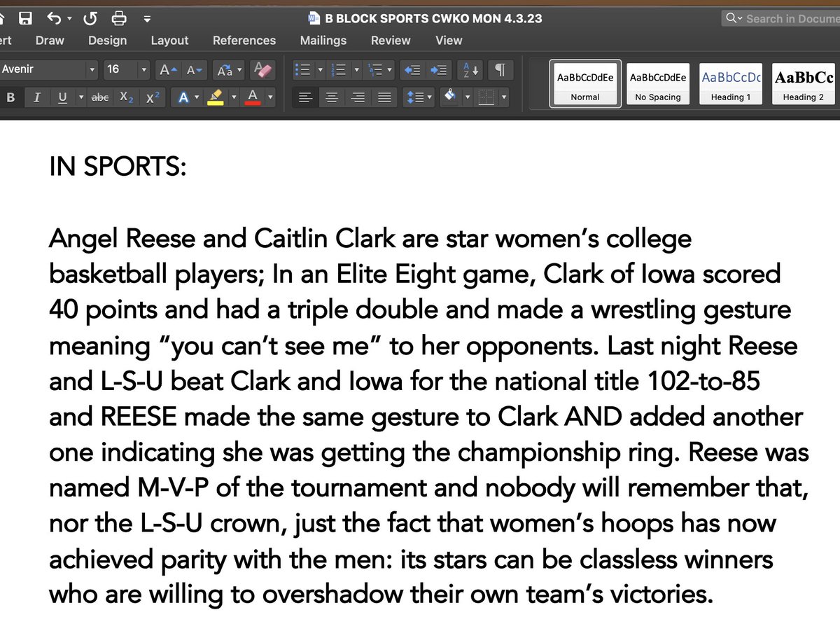Switch to the Draw tab
Screen dimensions: 840x631
50,41
